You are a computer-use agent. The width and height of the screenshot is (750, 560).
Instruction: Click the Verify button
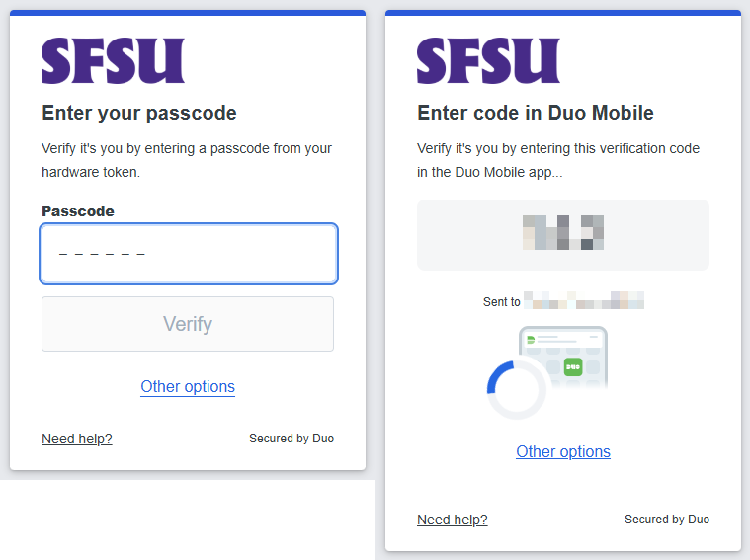pyautogui.click(x=188, y=324)
